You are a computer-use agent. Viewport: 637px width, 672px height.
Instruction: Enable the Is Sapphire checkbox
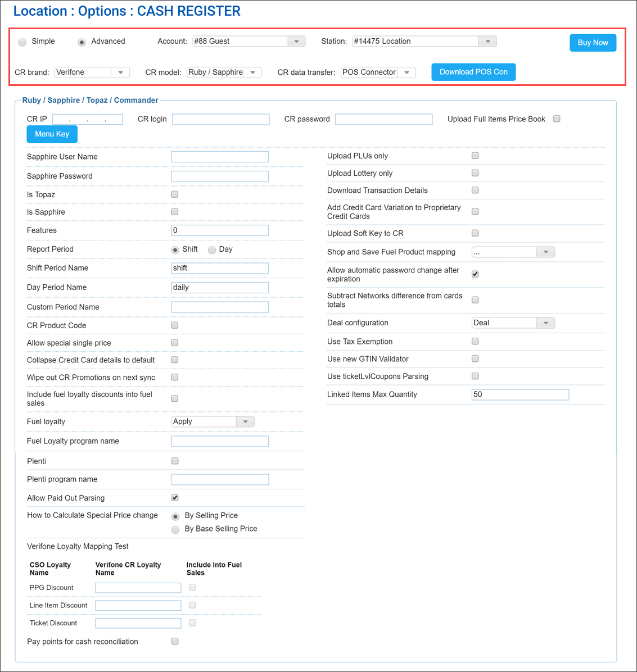pyautogui.click(x=175, y=212)
